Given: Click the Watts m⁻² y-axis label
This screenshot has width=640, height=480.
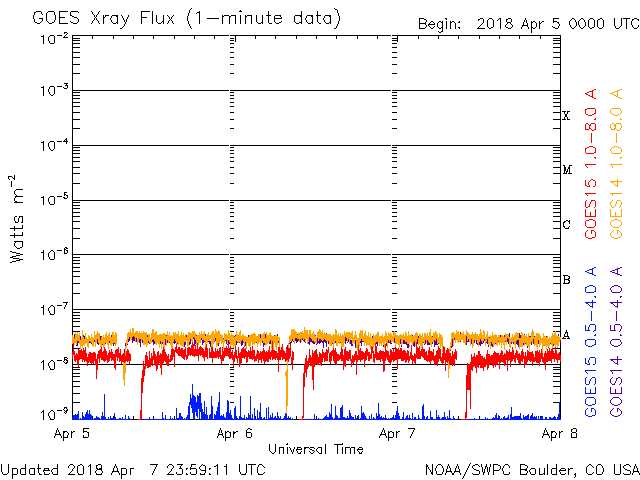Looking at the screenshot, I should coord(17,219).
